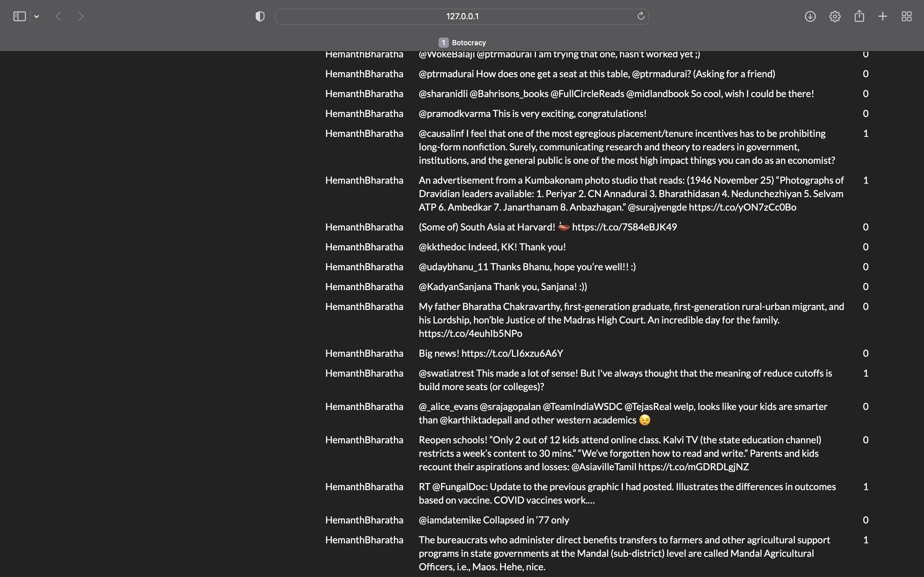
Task: Click the Big news t.co/LI6xzu6A6Y link
Action: pos(512,353)
